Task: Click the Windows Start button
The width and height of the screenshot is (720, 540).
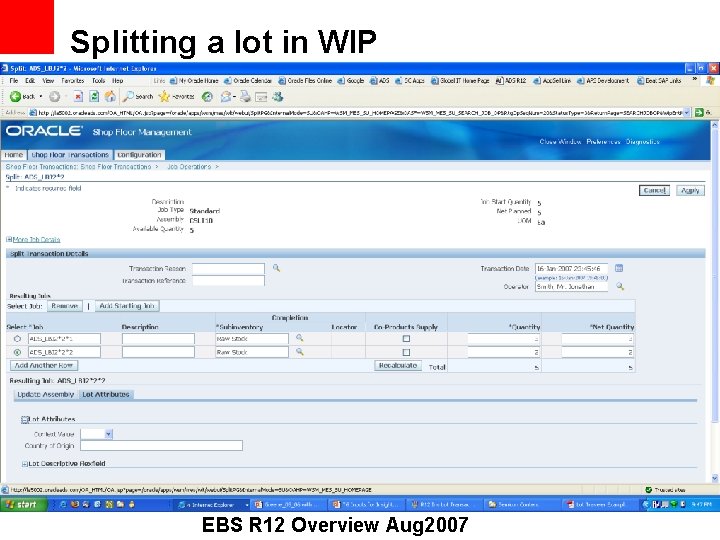Action: (24, 504)
